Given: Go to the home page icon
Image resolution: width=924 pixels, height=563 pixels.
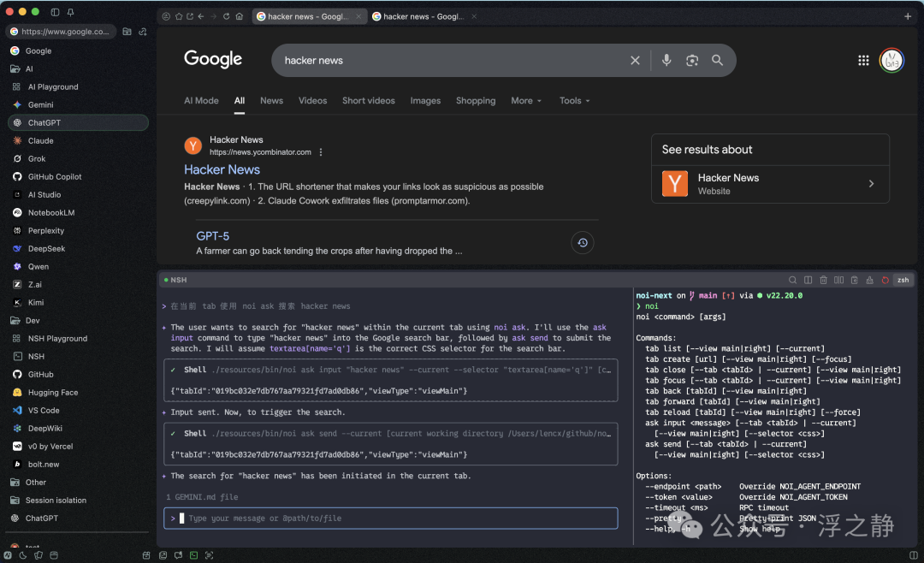Looking at the screenshot, I should point(240,16).
